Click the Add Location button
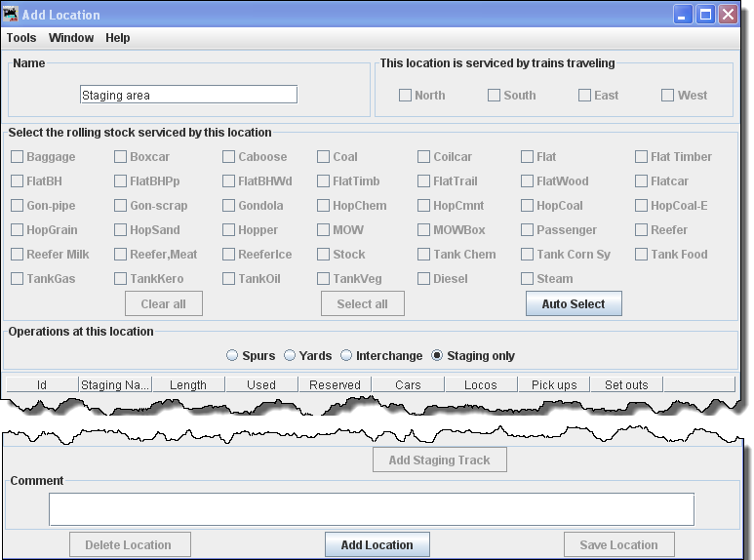The image size is (754, 560). pos(377,545)
